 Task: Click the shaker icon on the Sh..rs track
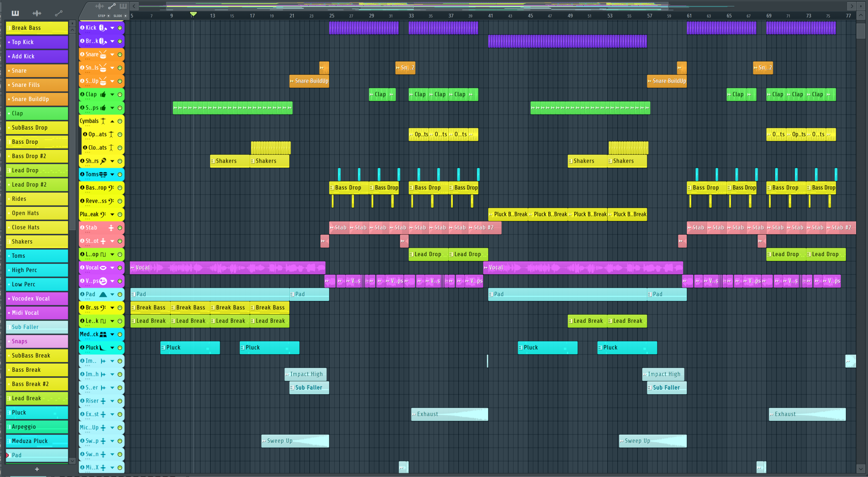[x=103, y=161]
